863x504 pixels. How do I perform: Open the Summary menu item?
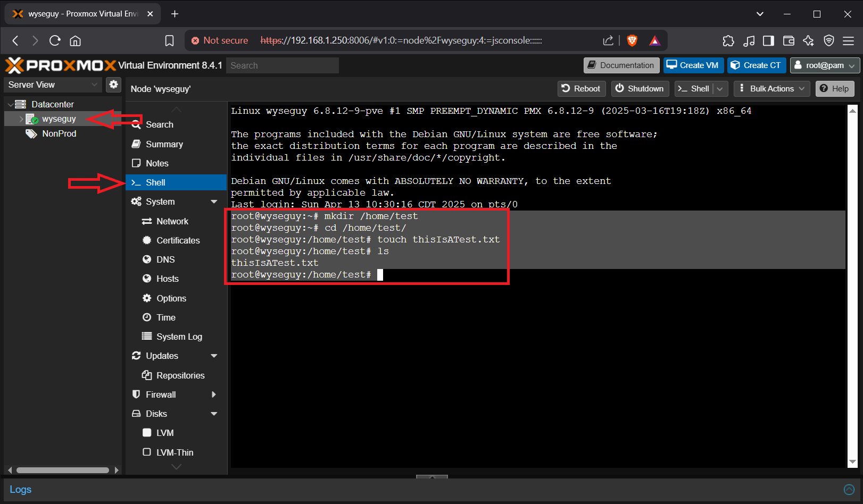176,144
